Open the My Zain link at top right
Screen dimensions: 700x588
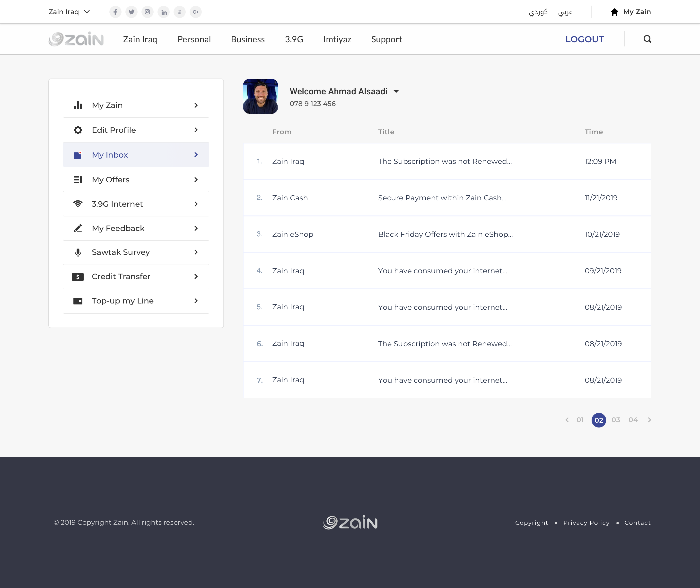click(637, 12)
